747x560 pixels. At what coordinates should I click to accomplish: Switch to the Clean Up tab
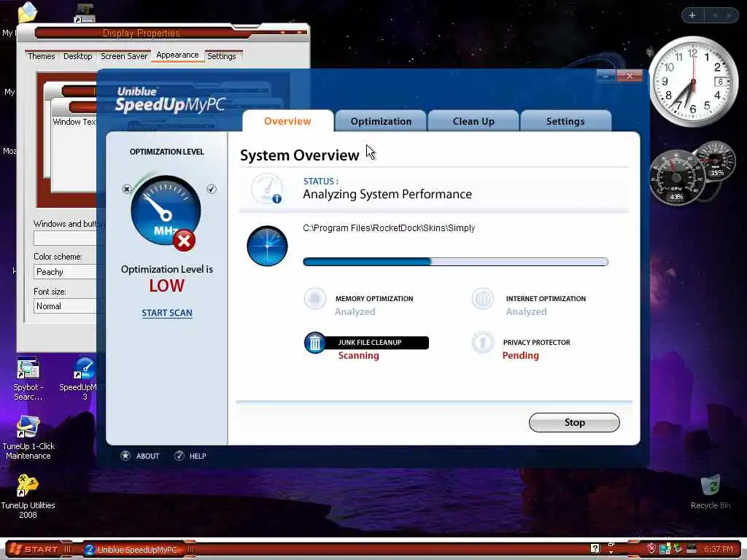coord(473,121)
